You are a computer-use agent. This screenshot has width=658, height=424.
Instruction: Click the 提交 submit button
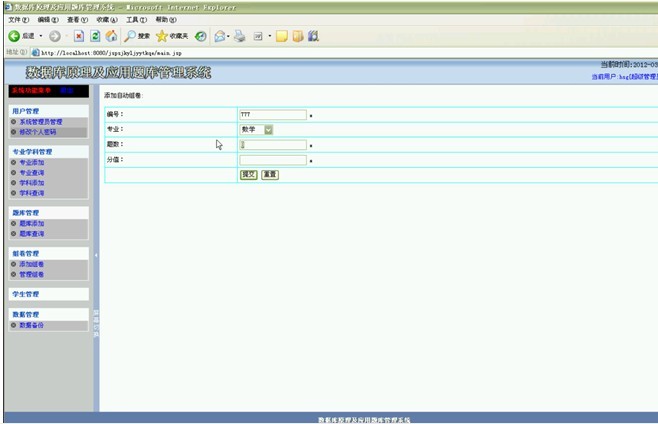click(x=248, y=174)
